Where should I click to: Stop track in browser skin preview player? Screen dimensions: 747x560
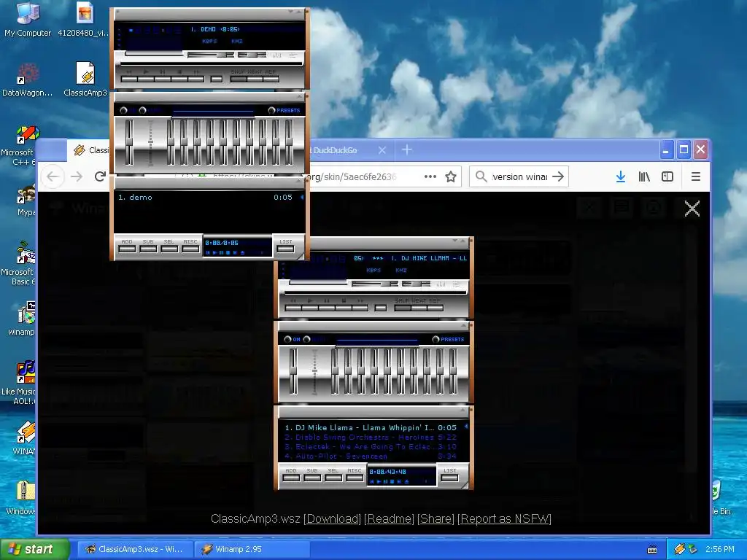click(x=343, y=308)
